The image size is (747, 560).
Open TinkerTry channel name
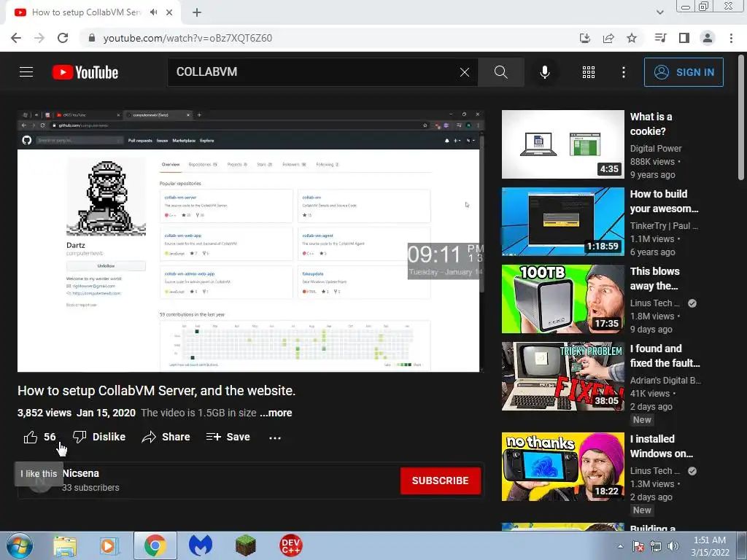point(664,226)
